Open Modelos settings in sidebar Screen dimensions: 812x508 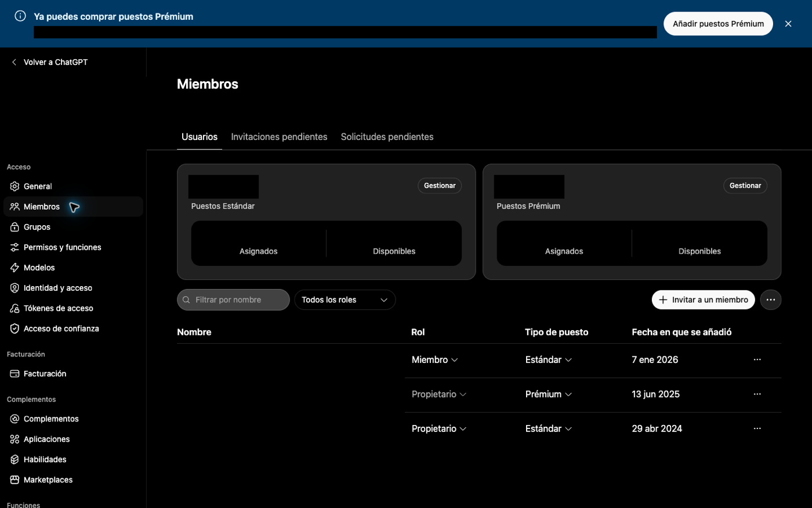pos(73,268)
